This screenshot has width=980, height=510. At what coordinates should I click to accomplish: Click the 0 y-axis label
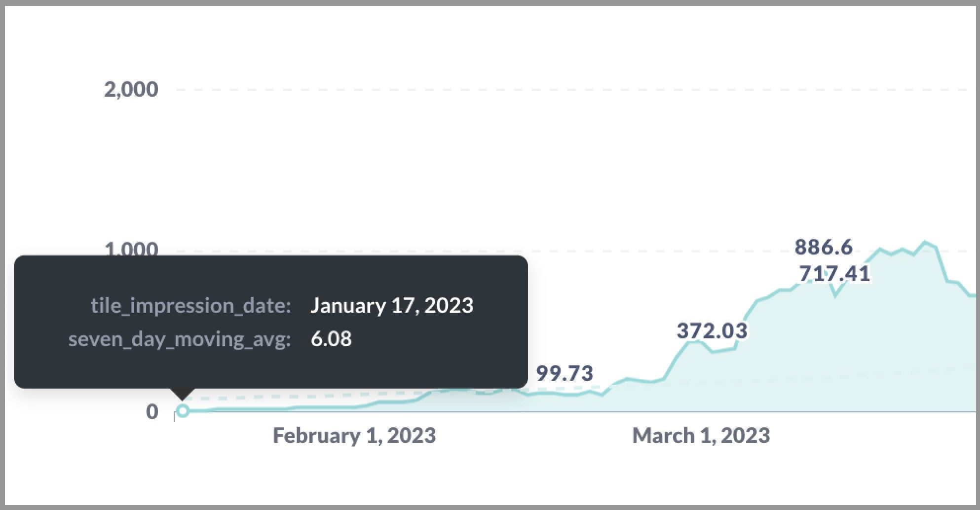click(x=152, y=412)
